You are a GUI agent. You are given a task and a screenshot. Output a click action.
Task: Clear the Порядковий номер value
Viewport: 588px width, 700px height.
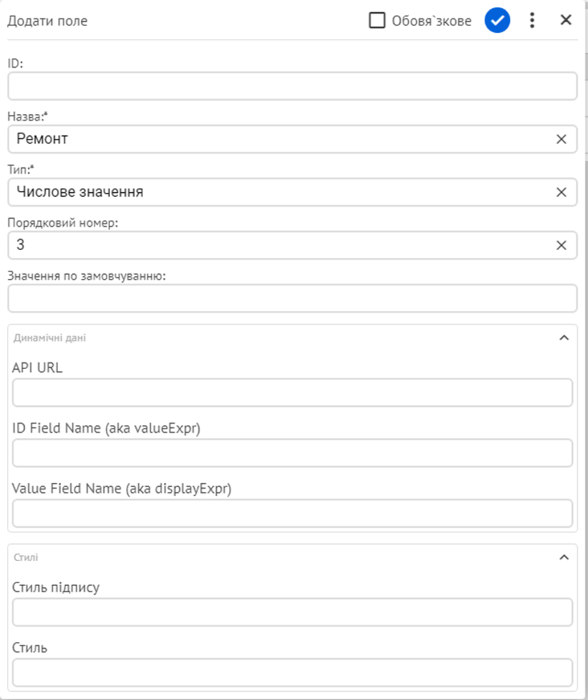pyautogui.click(x=561, y=245)
